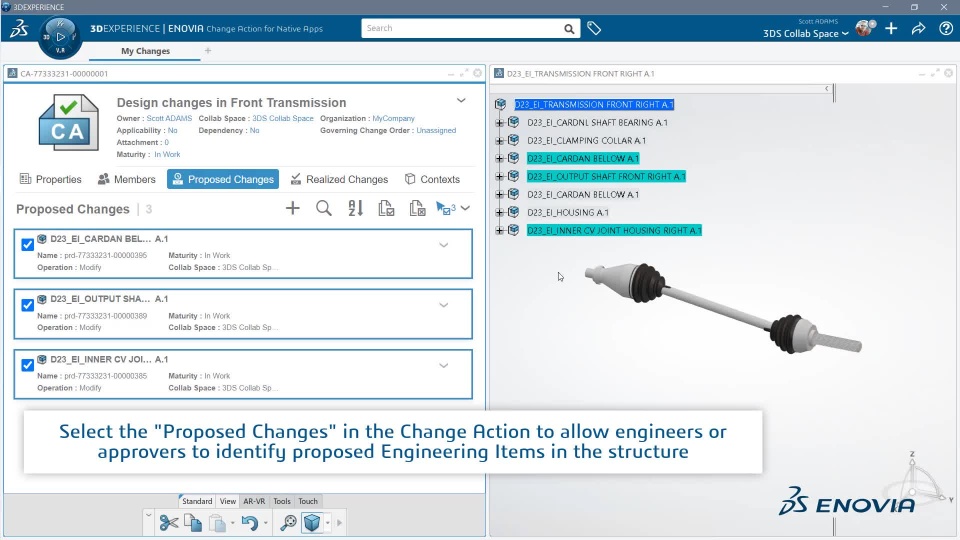
Task: Expand D23_EI_INNER CV JOINT HOUSING RIGHT node
Action: tap(500, 231)
